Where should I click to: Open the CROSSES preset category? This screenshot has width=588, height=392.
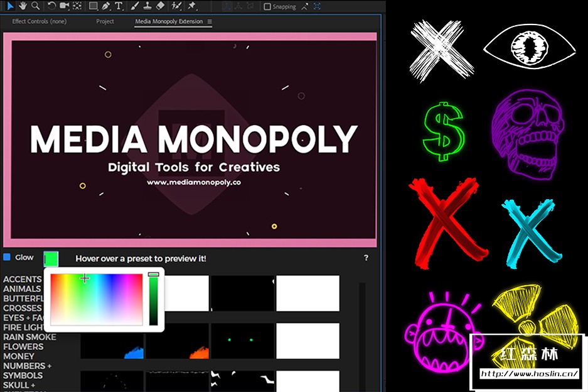[x=23, y=308]
